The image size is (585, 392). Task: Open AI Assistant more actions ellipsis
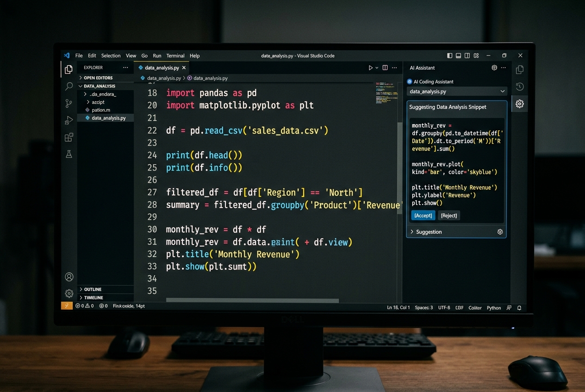pos(504,67)
